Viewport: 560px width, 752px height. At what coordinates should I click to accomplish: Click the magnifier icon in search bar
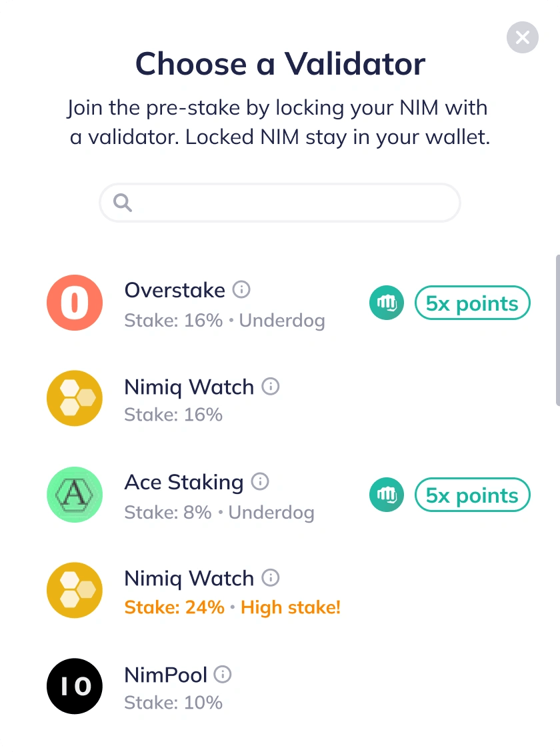pos(123,203)
